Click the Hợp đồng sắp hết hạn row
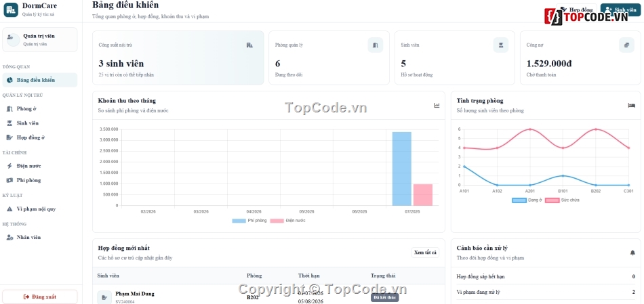The height and width of the screenshot is (304, 644). click(546, 276)
